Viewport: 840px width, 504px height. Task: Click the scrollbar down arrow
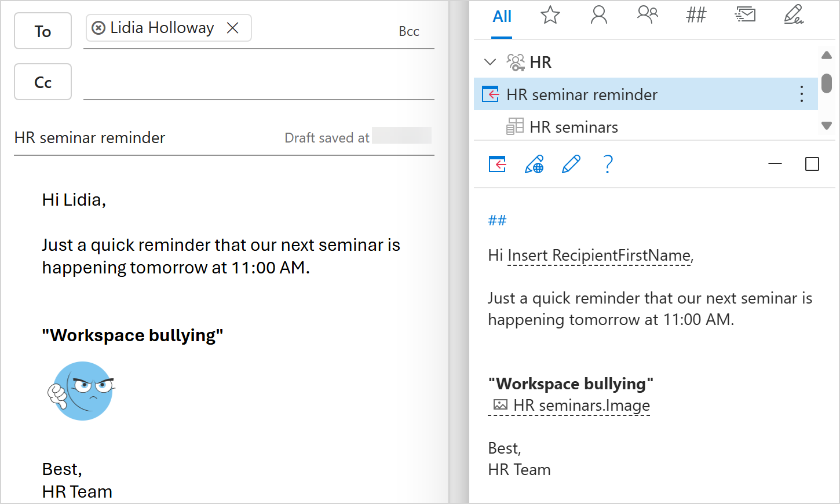(x=827, y=125)
